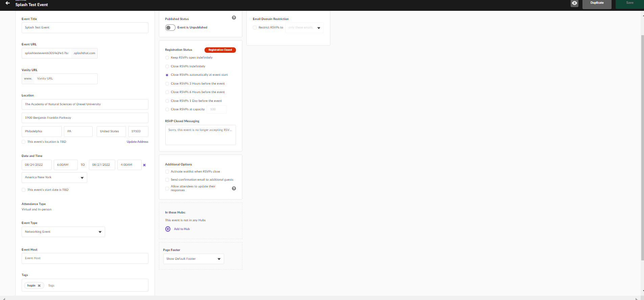Check This event's location is TBD
Viewport: 644px width, 300px height.
[23, 142]
